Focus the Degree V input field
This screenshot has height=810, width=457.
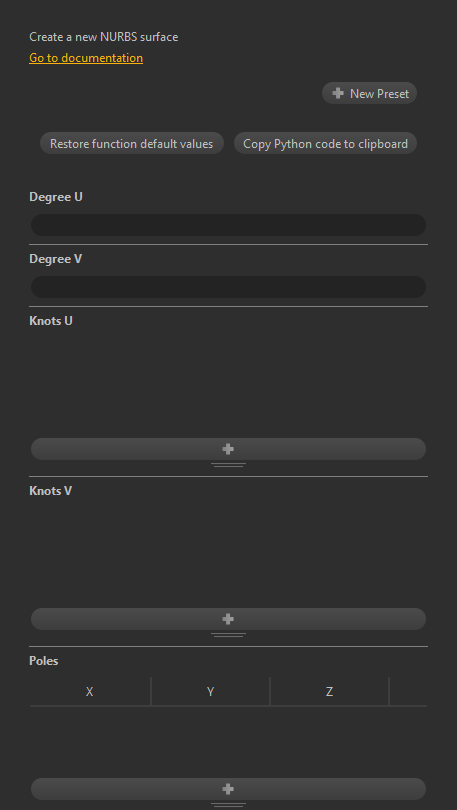[228, 287]
